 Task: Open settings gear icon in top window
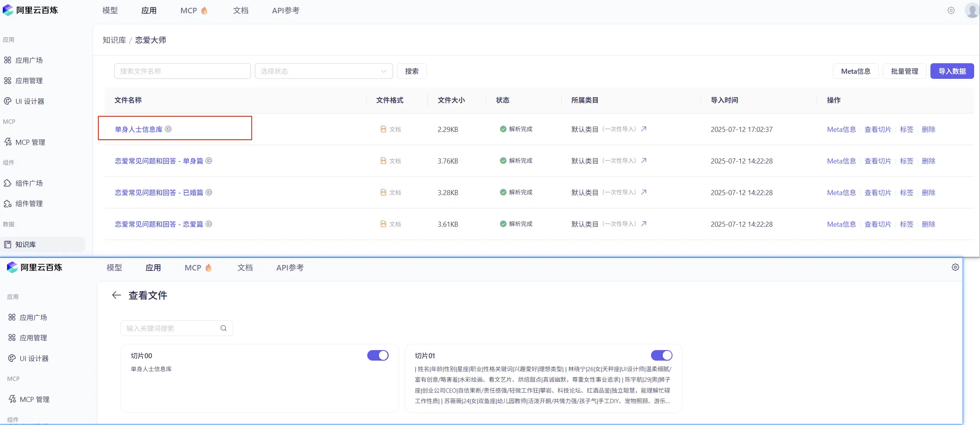pyautogui.click(x=951, y=11)
